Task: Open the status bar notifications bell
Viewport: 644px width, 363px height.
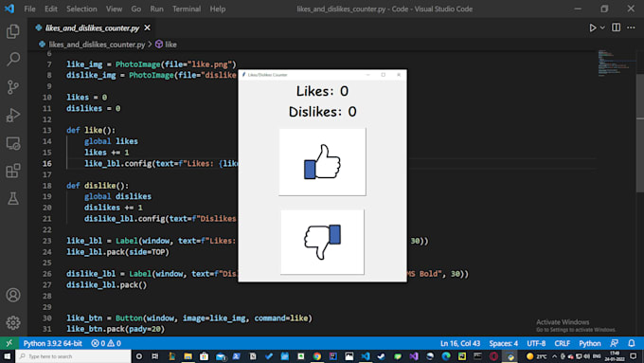Action: (x=632, y=343)
